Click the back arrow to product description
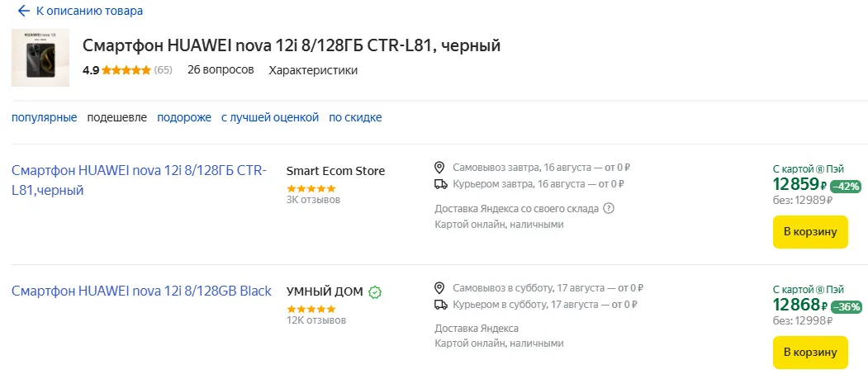The width and height of the screenshot is (868, 379). [x=23, y=11]
